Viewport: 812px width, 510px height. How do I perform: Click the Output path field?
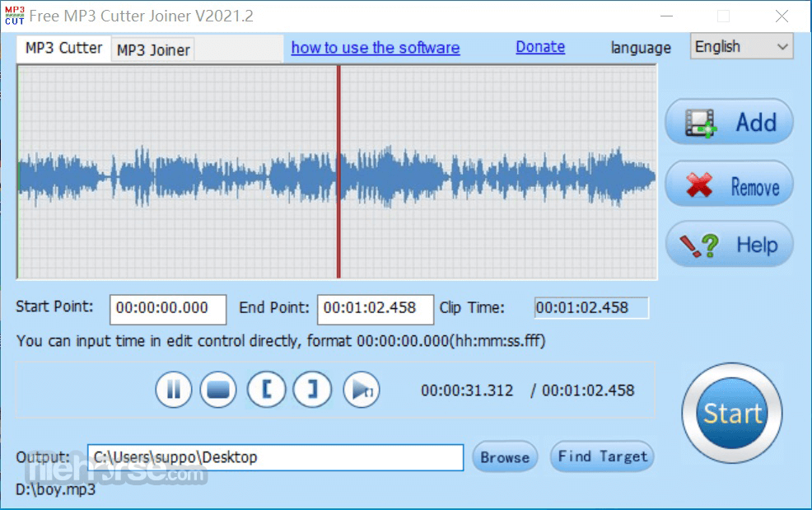276,457
